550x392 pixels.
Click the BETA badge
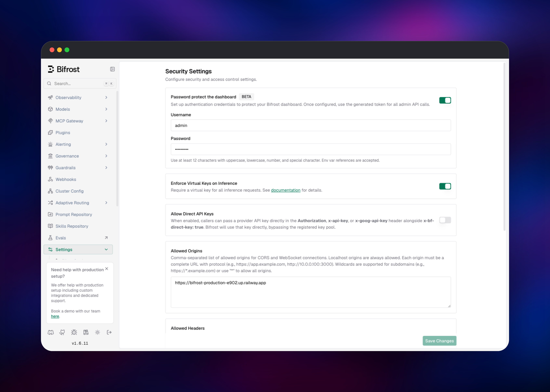coord(246,97)
